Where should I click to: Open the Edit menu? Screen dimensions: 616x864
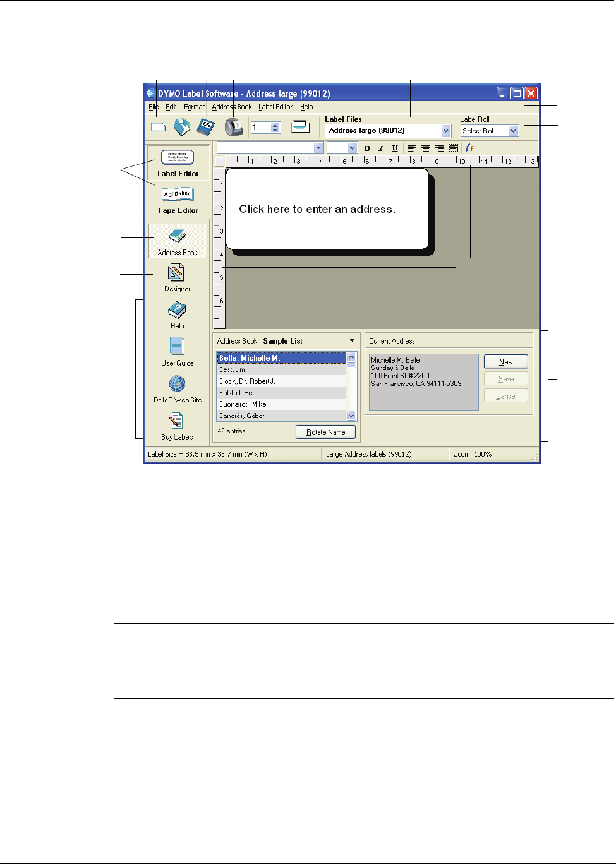tap(171, 107)
